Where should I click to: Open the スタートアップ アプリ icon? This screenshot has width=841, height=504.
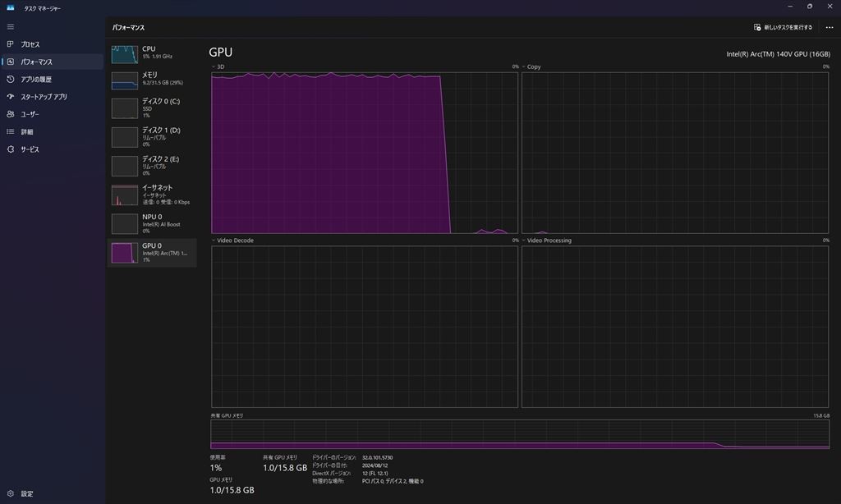point(11,97)
